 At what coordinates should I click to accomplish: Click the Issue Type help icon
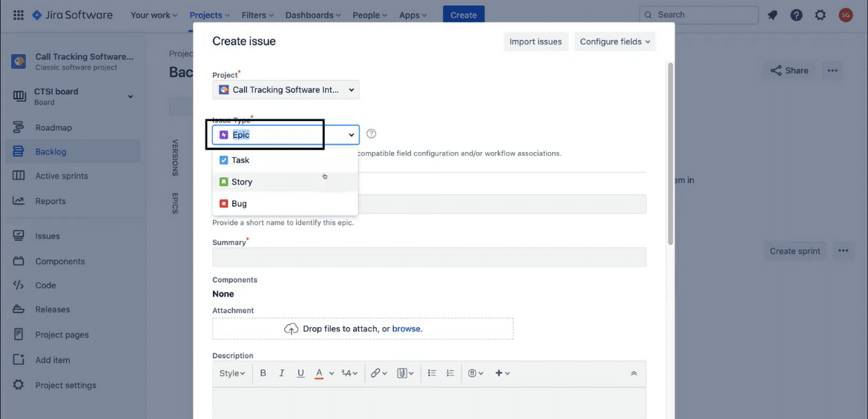coord(372,133)
